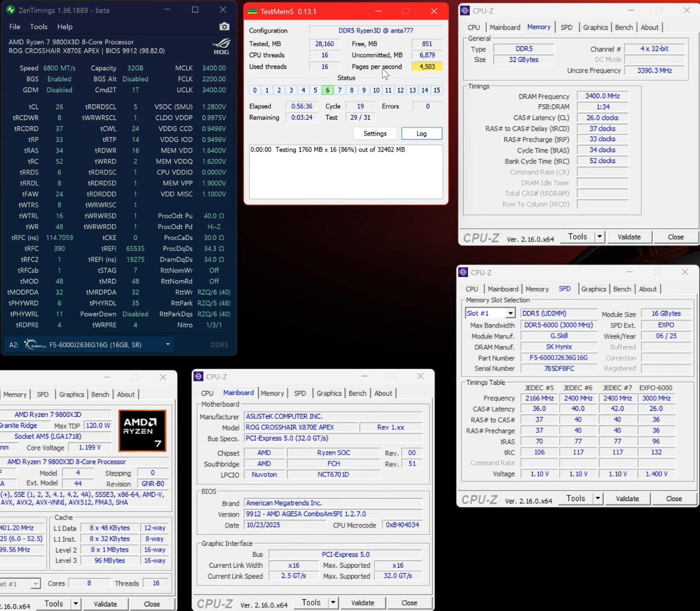
Task: Click the TestMem5 title bar icon
Action: (252, 11)
